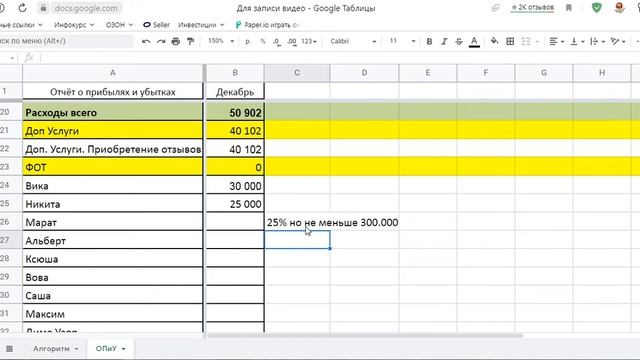The height and width of the screenshot is (360, 640).
Task: Open the green shield protection extension
Action: pyautogui.click(x=596, y=8)
